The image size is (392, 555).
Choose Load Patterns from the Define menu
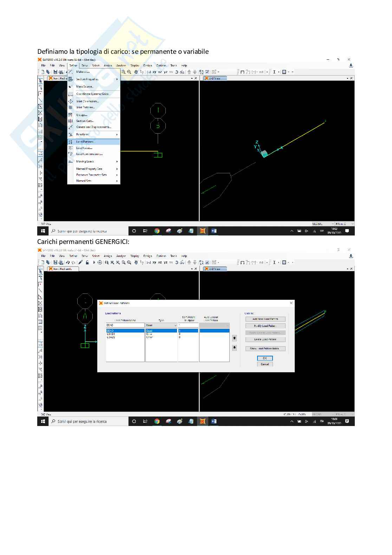click(x=85, y=142)
